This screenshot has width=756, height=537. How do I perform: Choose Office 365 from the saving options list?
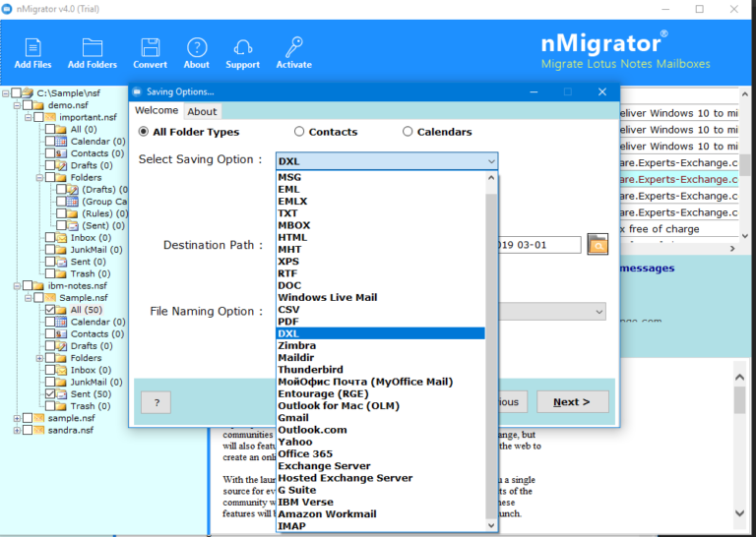pos(381,454)
